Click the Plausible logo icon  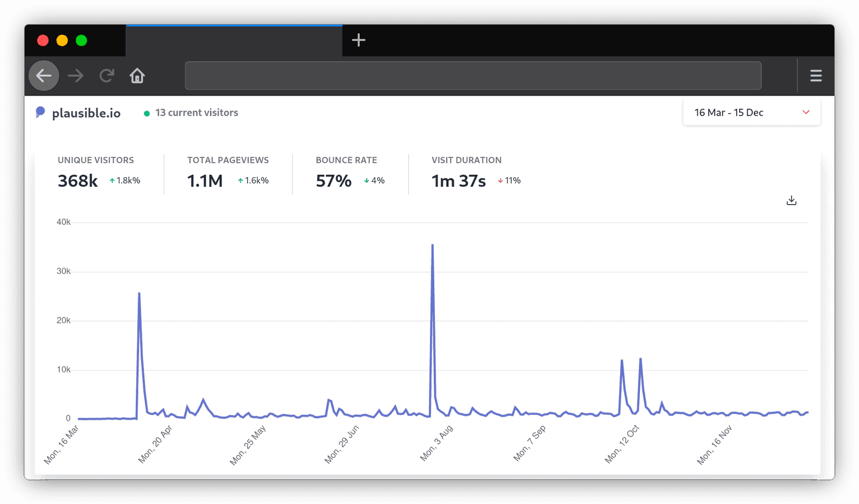[x=41, y=113]
